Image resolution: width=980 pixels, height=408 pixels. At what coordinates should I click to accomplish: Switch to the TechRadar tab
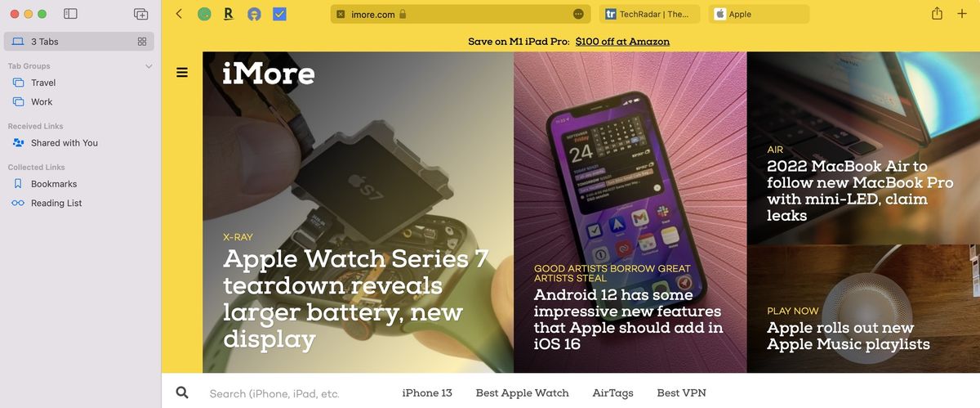[650, 14]
